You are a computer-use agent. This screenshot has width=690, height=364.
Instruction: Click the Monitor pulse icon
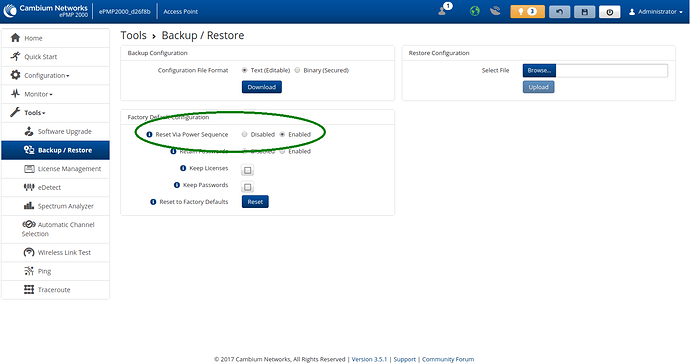[x=15, y=94]
